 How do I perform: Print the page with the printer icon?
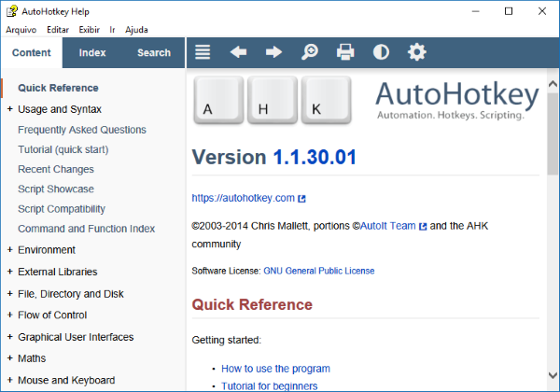[345, 52]
